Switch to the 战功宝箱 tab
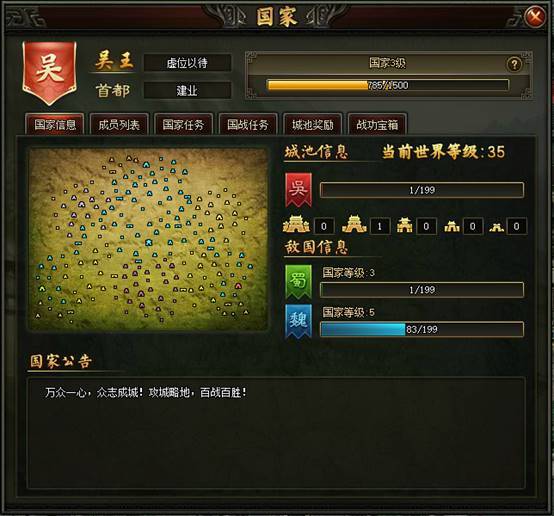This screenshot has height=516, width=554. 377,124
